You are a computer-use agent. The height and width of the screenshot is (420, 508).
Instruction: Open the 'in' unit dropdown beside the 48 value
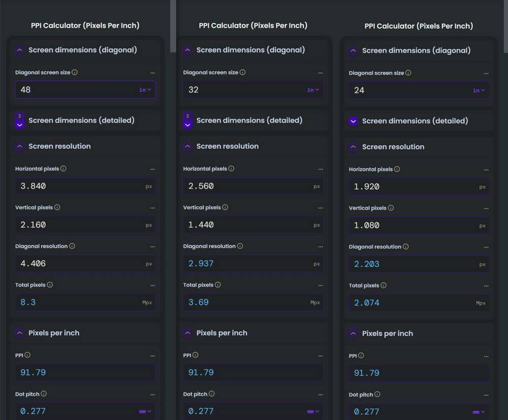coord(145,90)
